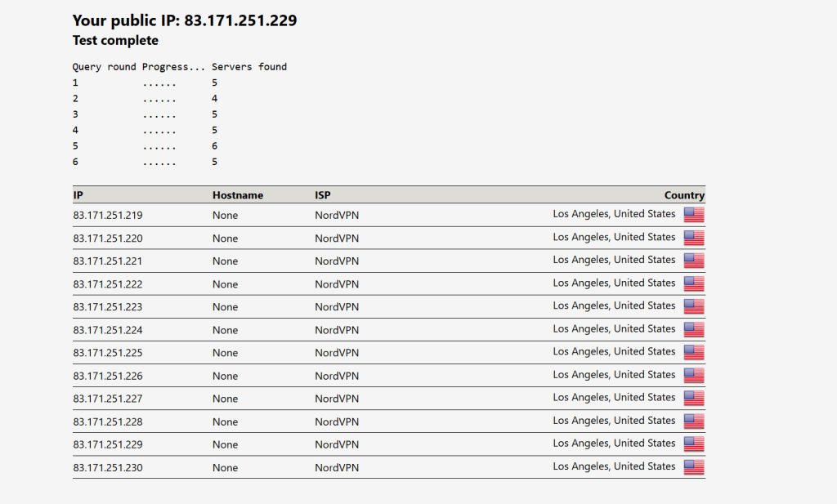Click the Test complete status text
Viewport: 837px width, 504px height.
coord(114,40)
